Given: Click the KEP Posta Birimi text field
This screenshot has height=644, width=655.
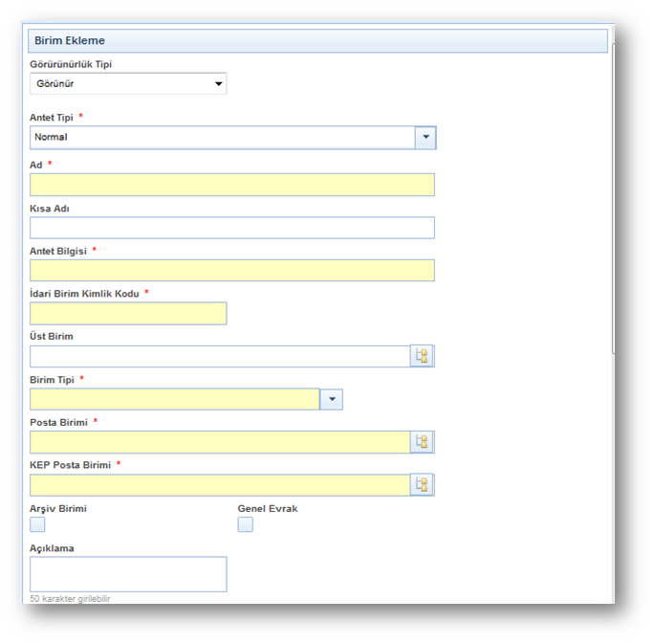Looking at the screenshot, I should point(219,485).
